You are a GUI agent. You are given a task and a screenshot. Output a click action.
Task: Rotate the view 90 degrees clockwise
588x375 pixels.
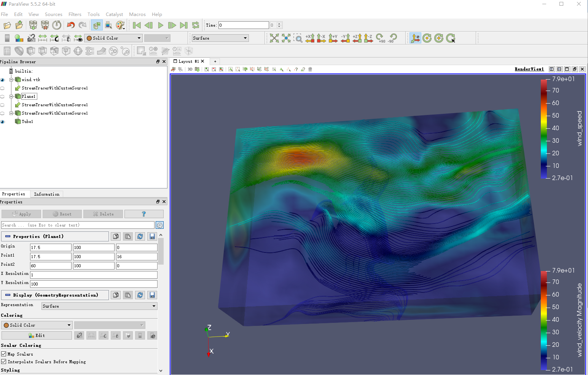tap(380, 38)
